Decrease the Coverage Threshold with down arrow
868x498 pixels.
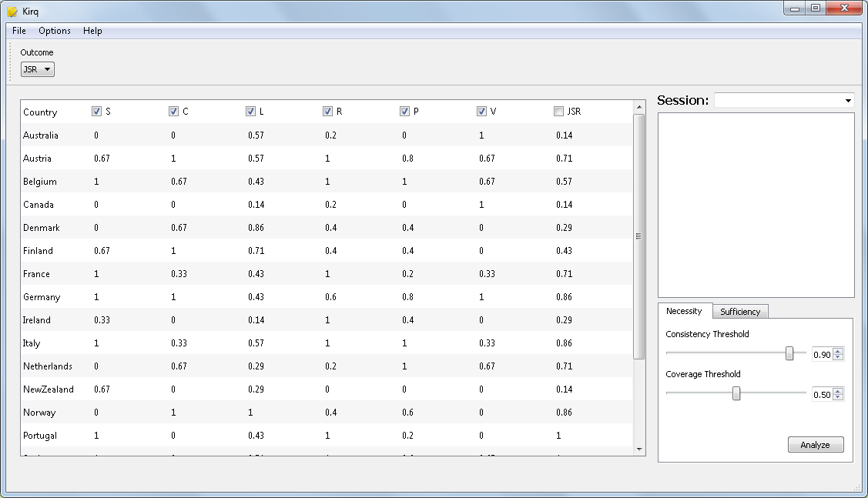[839, 398]
